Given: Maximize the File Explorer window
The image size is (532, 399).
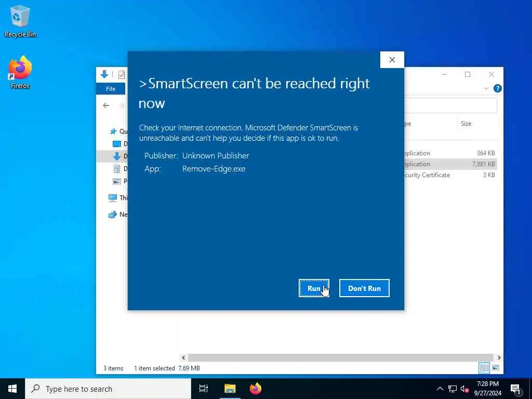Looking at the screenshot, I should 468,74.
